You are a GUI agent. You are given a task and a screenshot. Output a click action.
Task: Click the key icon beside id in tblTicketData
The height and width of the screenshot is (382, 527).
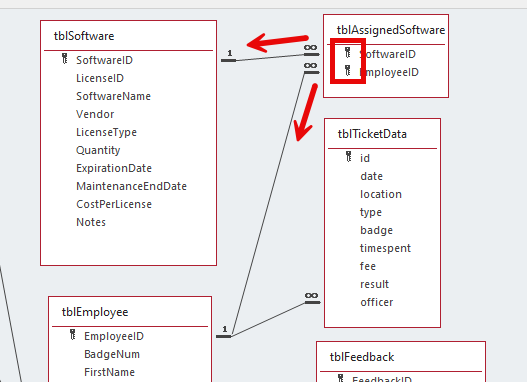pos(349,156)
